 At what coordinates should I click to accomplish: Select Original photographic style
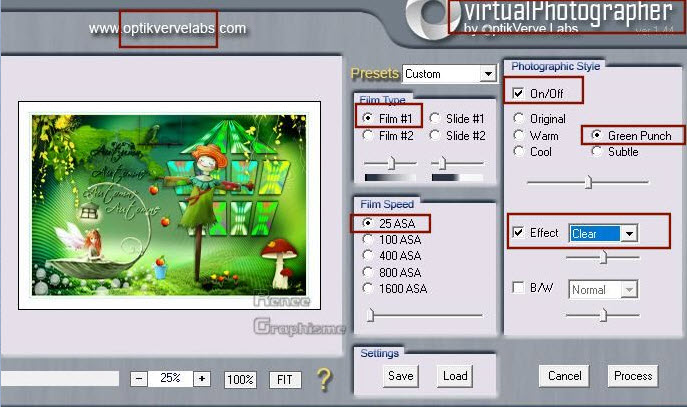(x=518, y=118)
